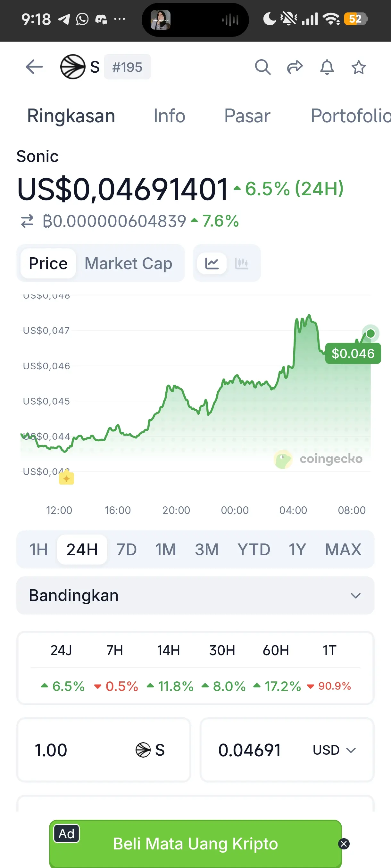The height and width of the screenshot is (868, 391).
Task: Expand the Bandingkan dropdown
Action: [x=195, y=595]
